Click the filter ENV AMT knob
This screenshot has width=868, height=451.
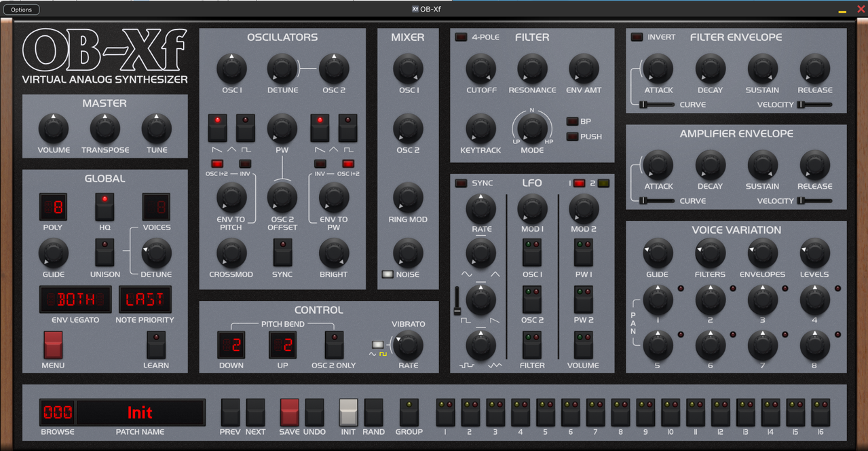tap(584, 69)
